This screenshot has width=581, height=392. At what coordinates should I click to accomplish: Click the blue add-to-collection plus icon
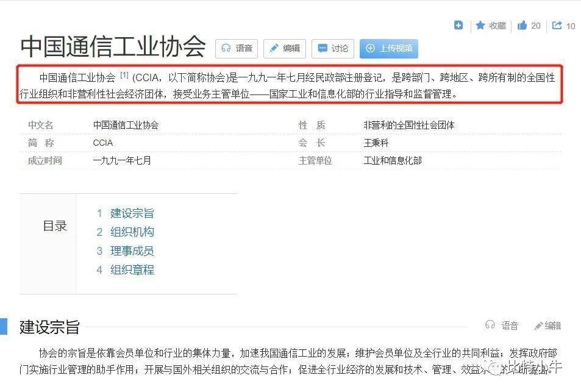(457, 25)
